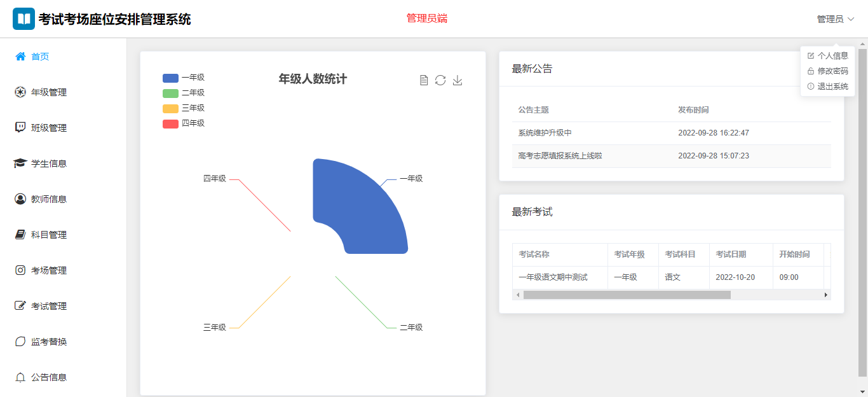The width and height of the screenshot is (868, 397).
Task: Click the data view icon in chart toolbar
Action: (424, 80)
